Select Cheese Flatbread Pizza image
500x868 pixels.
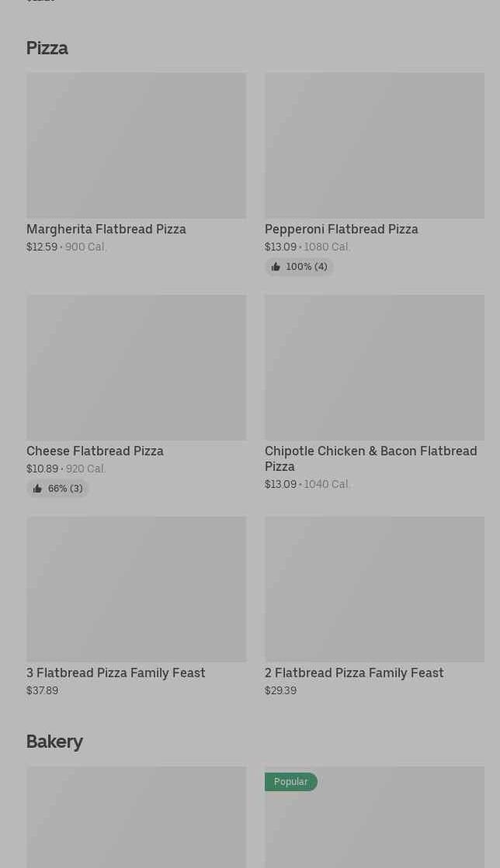point(136,368)
